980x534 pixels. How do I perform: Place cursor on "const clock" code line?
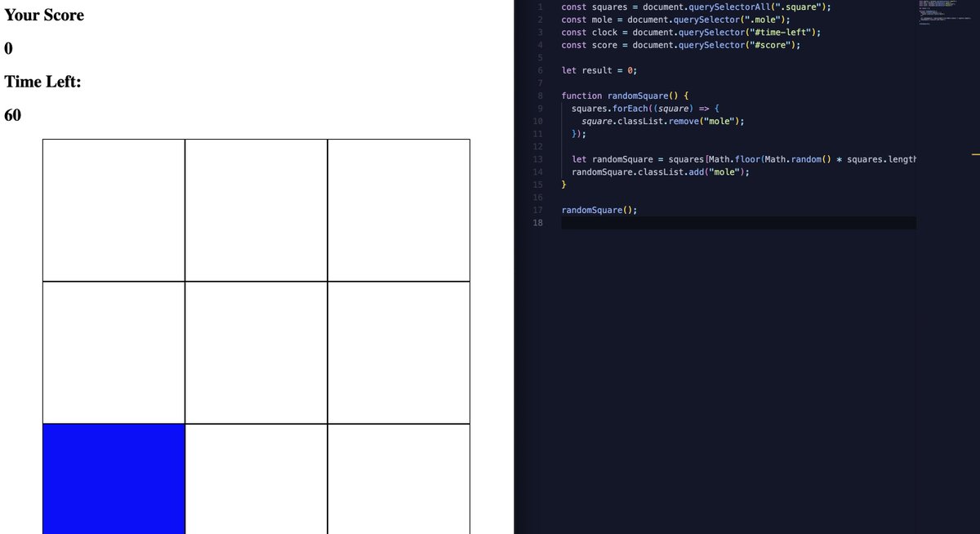pos(691,33)
